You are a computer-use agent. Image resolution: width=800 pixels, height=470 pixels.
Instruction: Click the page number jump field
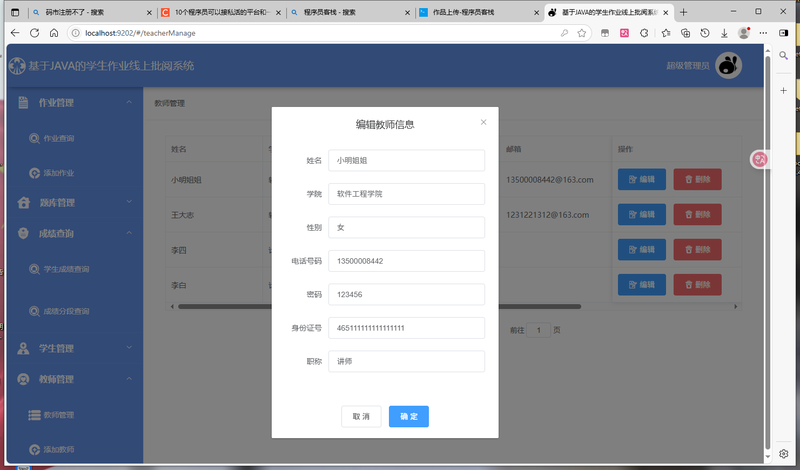(538, 330)
